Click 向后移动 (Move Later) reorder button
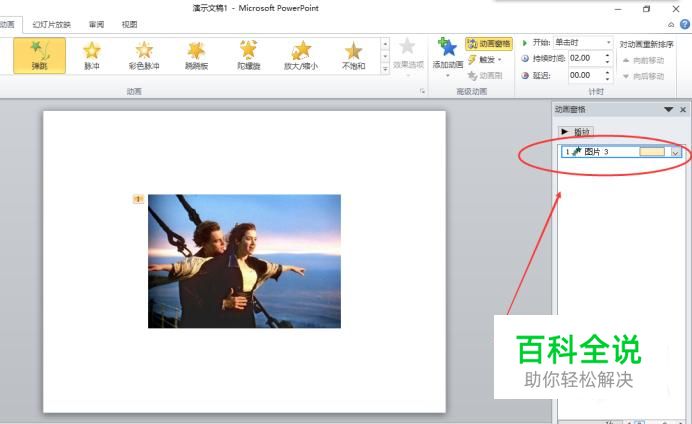Screen dimensions: 692x424 [643, 76]
